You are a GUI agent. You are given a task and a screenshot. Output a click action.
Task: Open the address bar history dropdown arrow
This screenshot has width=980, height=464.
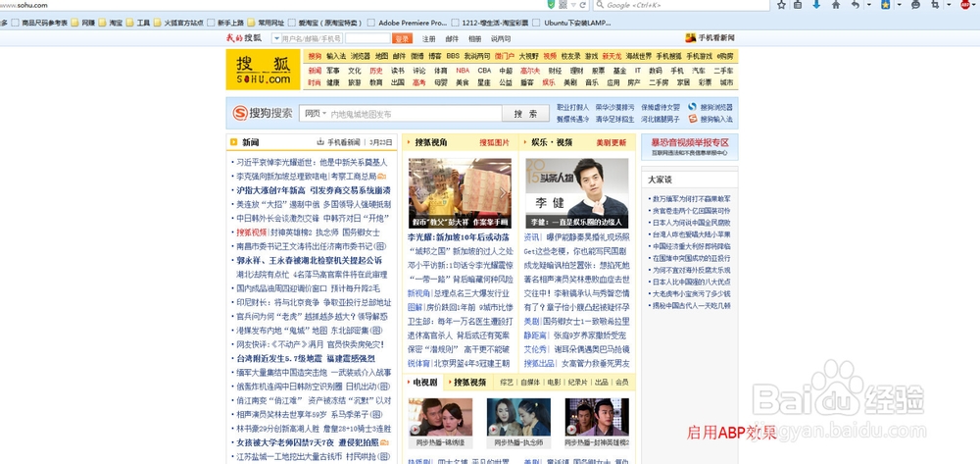pos(573,5)
